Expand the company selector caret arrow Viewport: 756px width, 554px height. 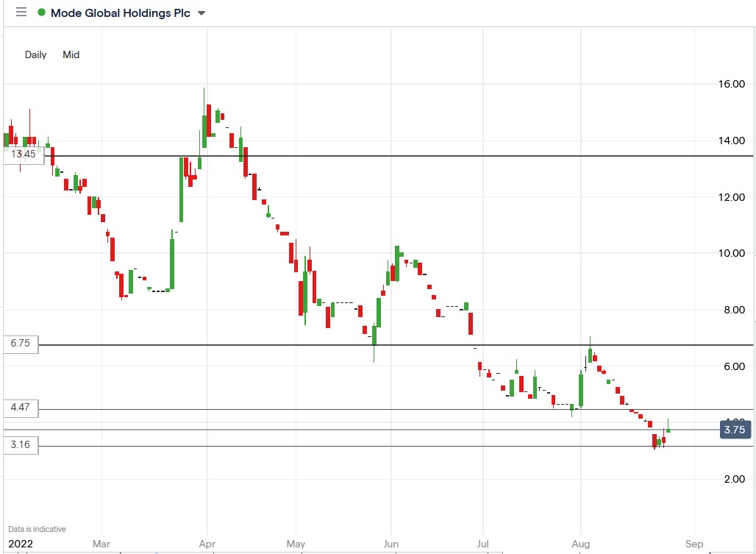tap(200, 13)
